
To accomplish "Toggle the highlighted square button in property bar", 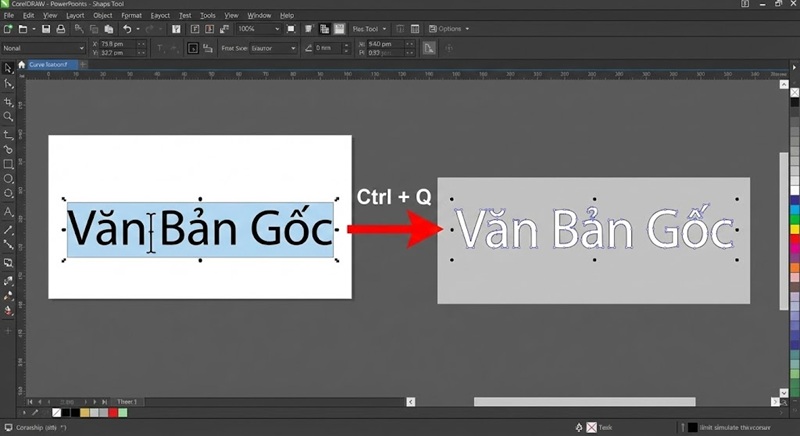I will click(x=193, y=48).
